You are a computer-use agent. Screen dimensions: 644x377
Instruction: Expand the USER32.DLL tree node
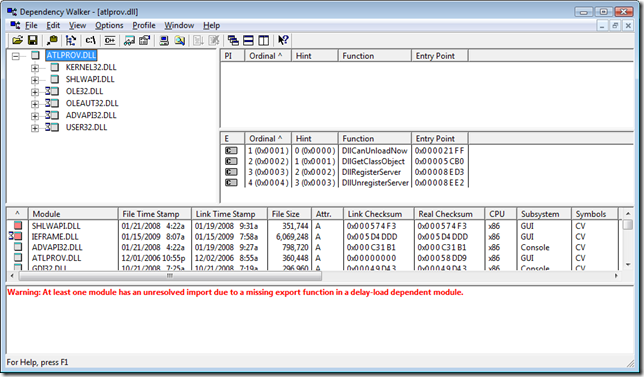(x=35, y=128)
